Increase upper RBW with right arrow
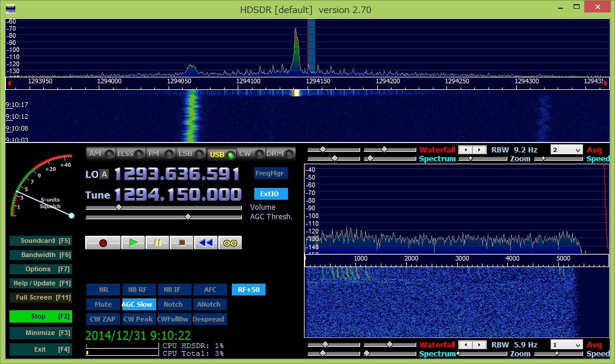This screenshot has width=615, height=364. (480, 149)
